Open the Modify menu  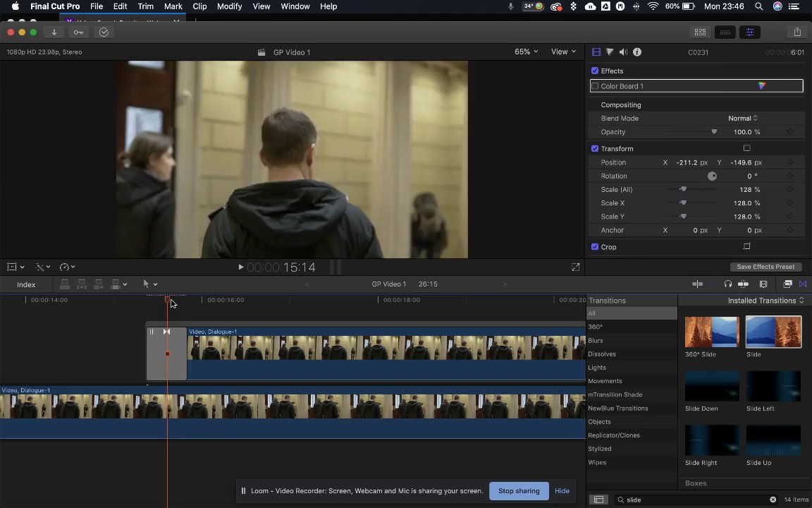(229, 6)
